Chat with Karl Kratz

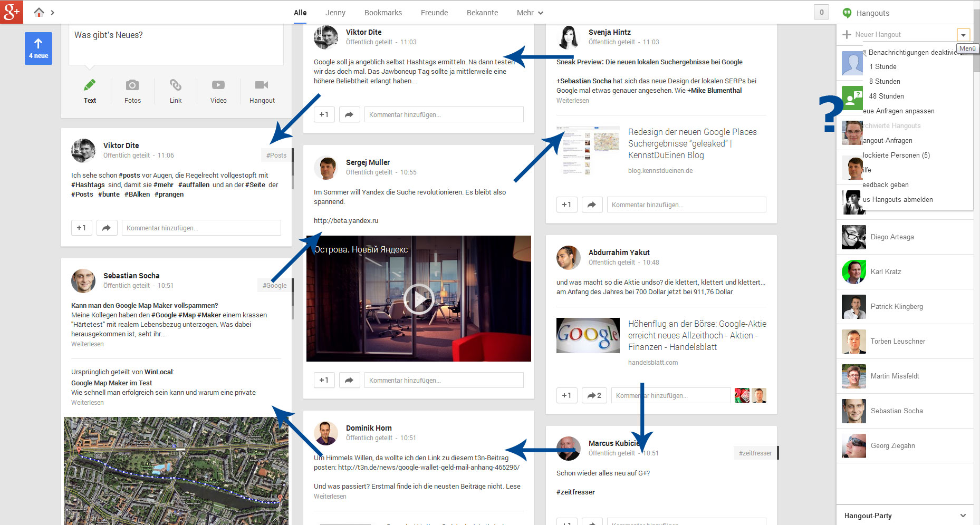(905, 271)
